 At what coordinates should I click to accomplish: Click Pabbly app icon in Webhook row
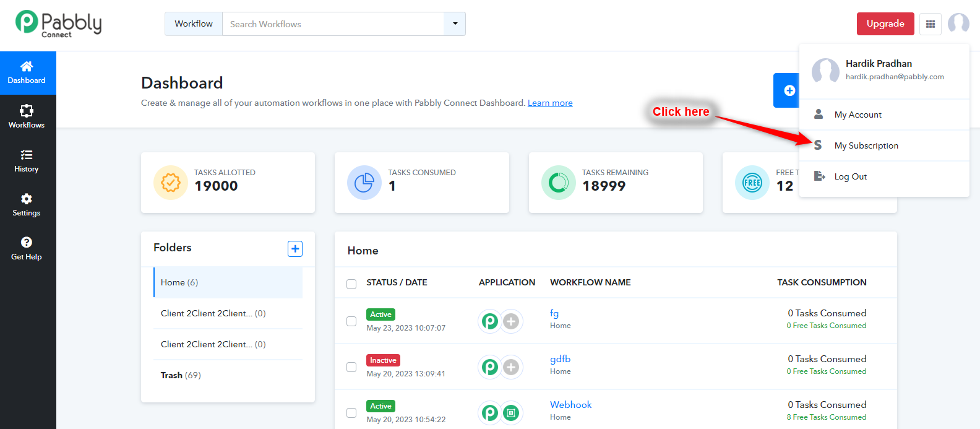click(490, 413)
